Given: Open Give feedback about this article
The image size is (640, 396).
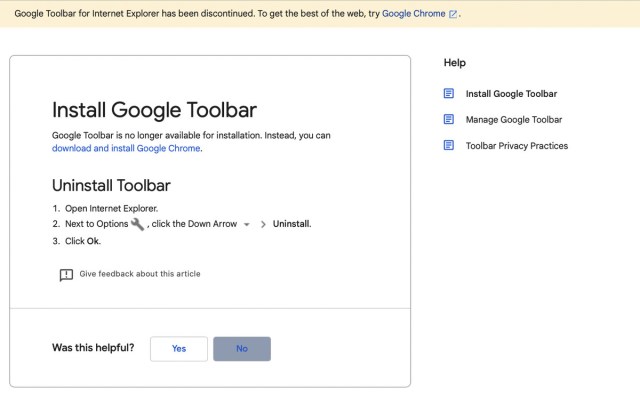Looking at the screenshot, I should [140, 274].
